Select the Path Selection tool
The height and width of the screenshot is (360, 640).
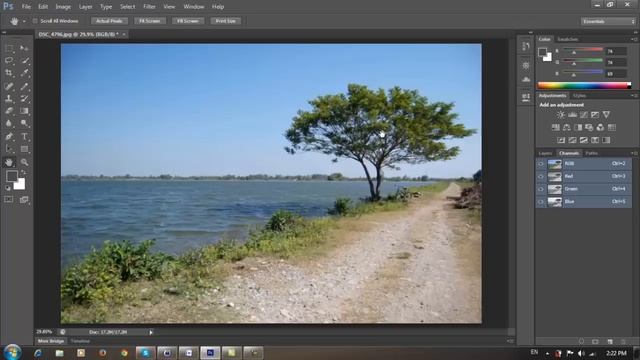point(9,149)
